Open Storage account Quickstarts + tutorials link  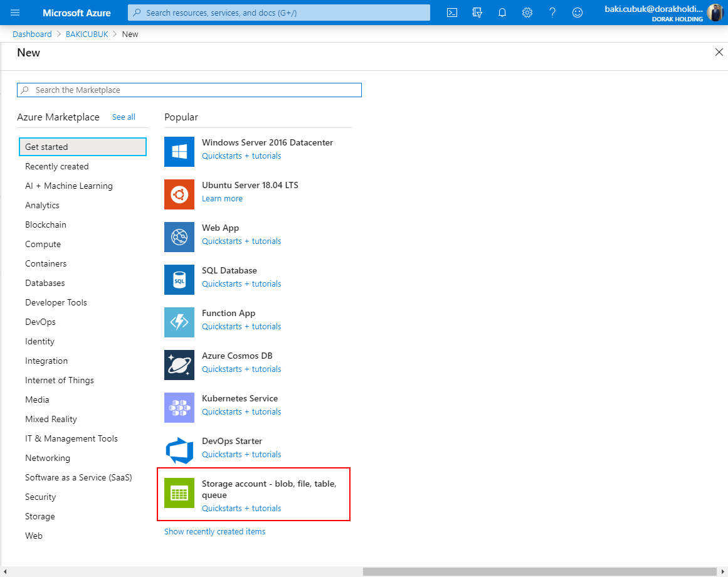tap(241, 509)
